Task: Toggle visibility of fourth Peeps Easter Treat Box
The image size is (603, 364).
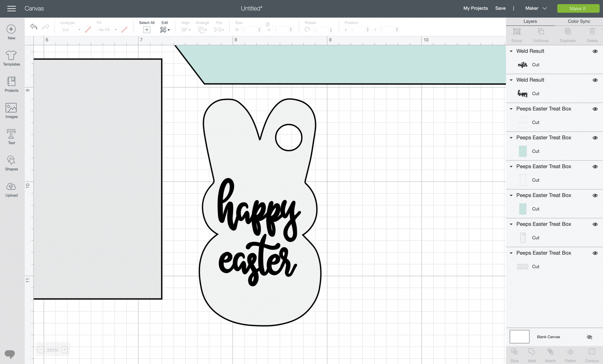Action: coord(595,195)
